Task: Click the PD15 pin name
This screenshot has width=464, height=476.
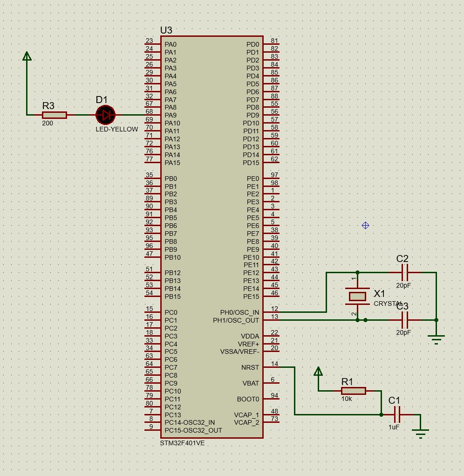Action: pyautogui.click(x=251, y=163)
